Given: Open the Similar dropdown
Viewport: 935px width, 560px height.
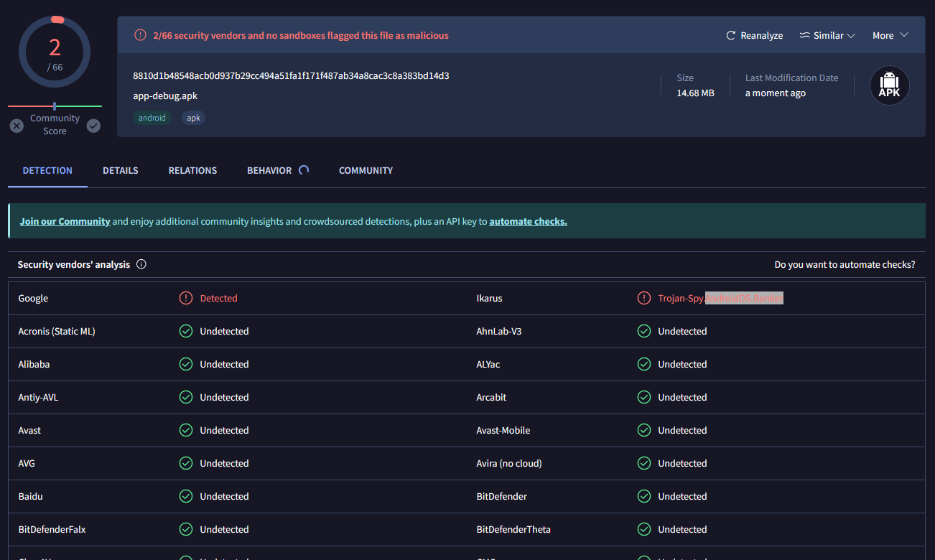Looking at the screenshot, I should (827, 35).
